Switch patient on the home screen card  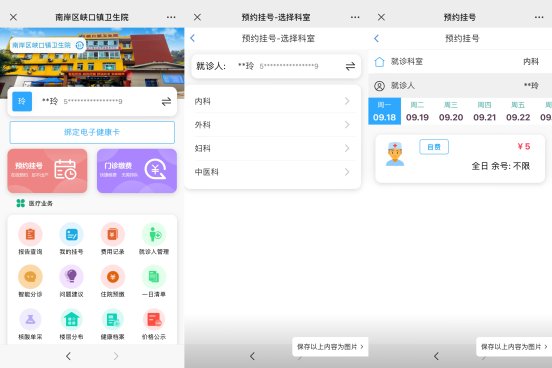166,101
